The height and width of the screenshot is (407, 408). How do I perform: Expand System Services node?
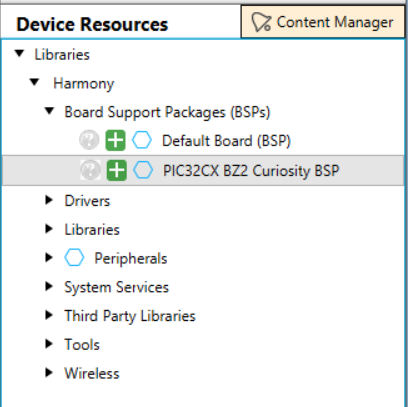point(49,286)
